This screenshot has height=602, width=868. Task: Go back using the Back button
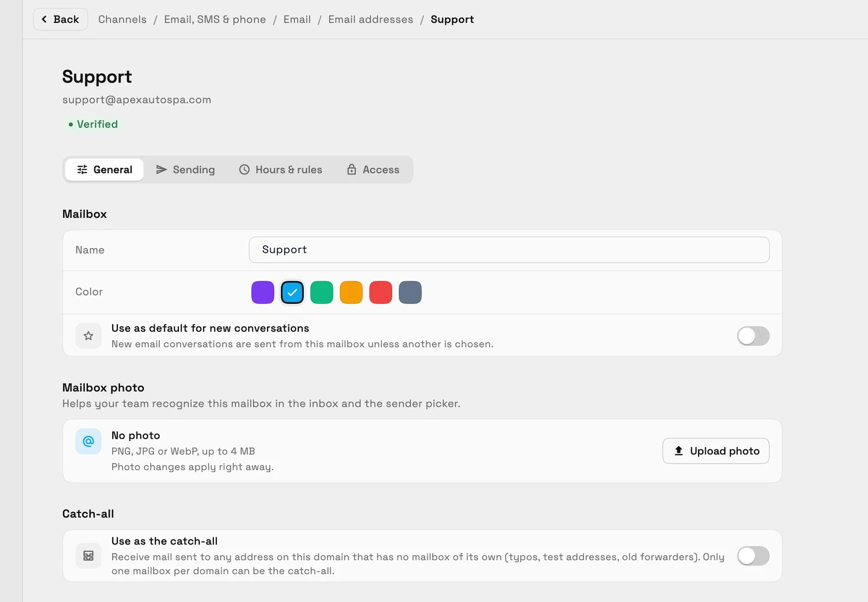click(60, 20)
